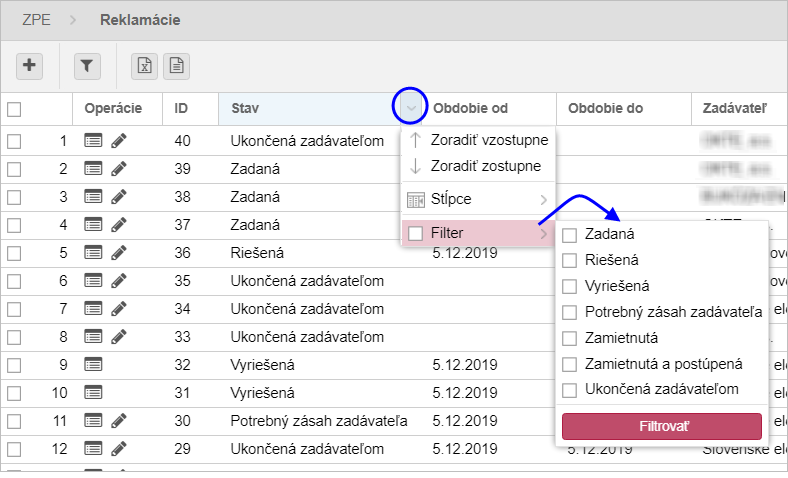Image resolution: width=788 pixels, height=478 pixels.
Task: Check Ukončená zadávateľom filter option
Action: (x=569, y=390)
